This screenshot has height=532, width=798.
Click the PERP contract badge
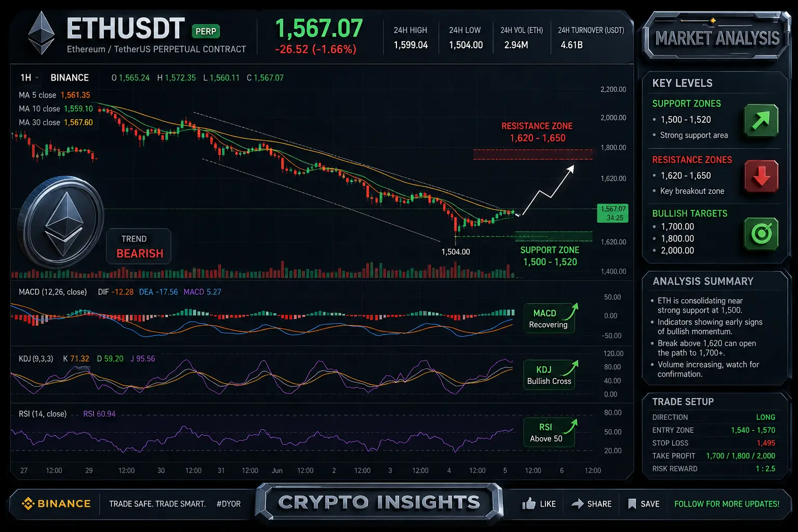tap(206, 31)
